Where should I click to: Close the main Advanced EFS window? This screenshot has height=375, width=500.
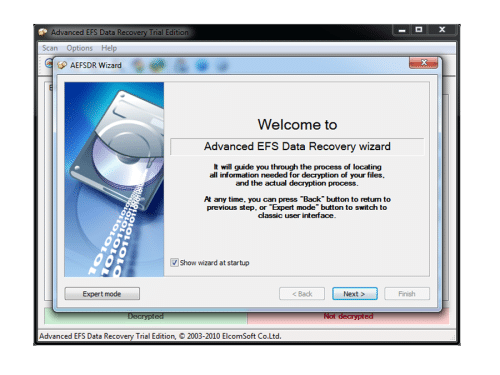(x=442, y=30)
